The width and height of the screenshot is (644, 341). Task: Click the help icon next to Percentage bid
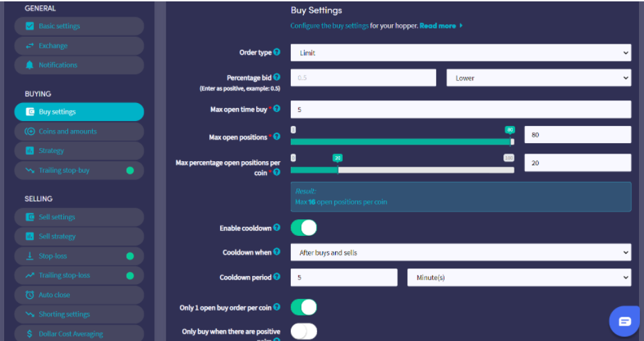pos(277,77)
